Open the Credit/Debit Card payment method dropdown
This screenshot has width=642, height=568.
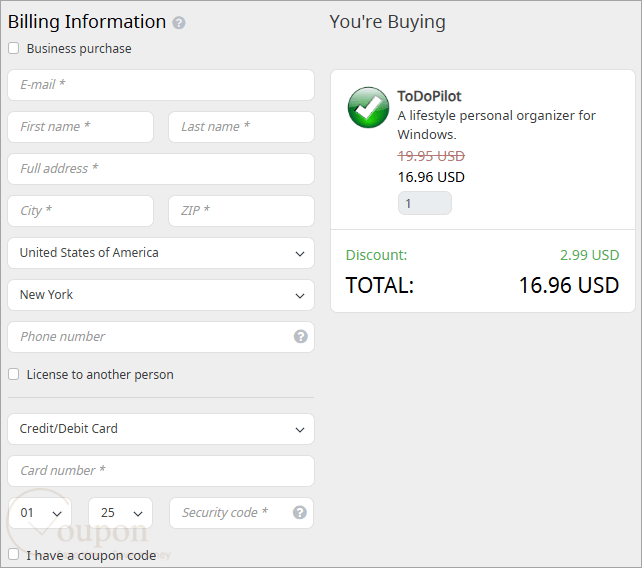161,429
